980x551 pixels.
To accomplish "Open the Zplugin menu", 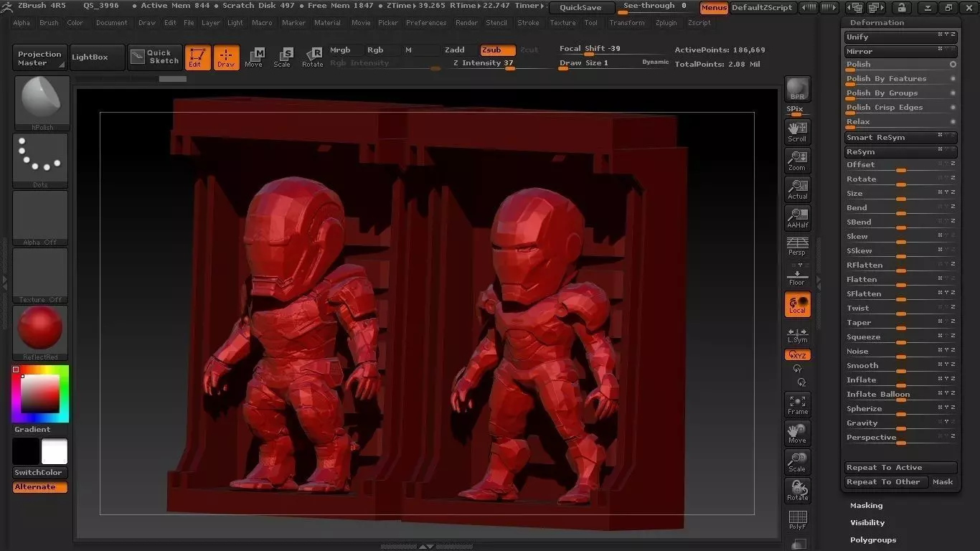I will tap(666, 23).
